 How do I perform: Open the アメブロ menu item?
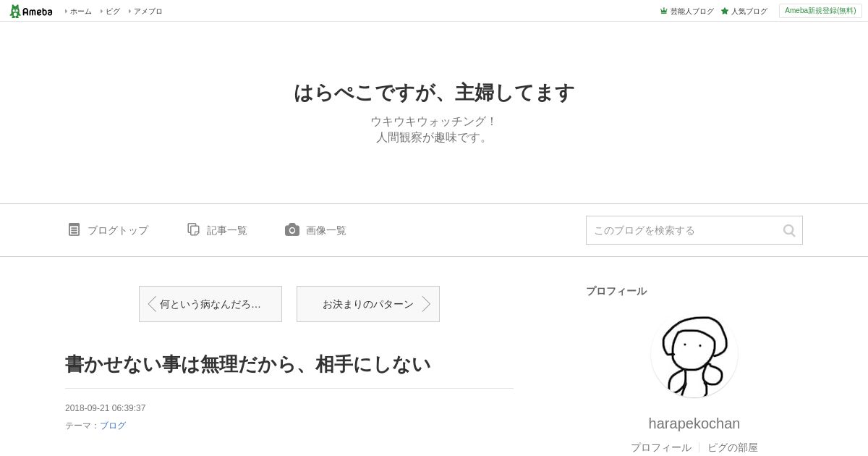tap(148, 11)
